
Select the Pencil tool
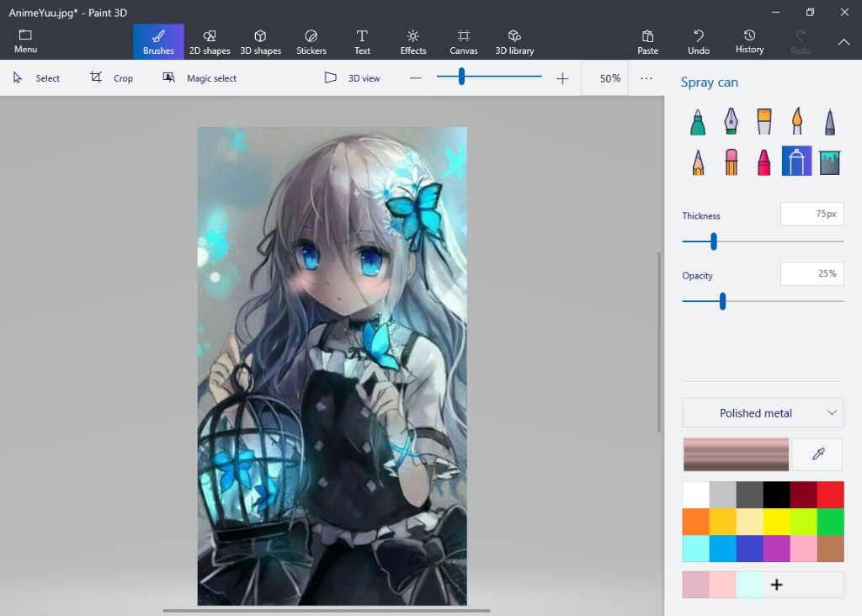(698, 162)
